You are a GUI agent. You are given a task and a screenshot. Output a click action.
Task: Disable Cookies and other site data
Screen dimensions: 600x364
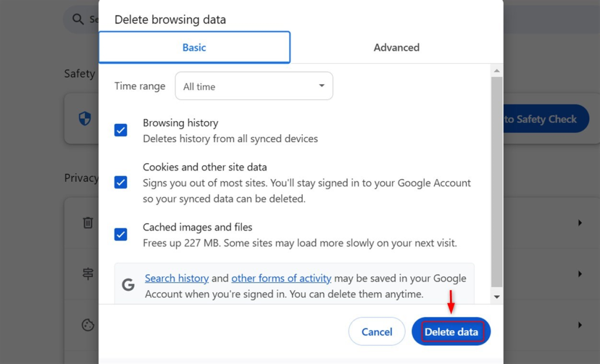tap(121, 182)
